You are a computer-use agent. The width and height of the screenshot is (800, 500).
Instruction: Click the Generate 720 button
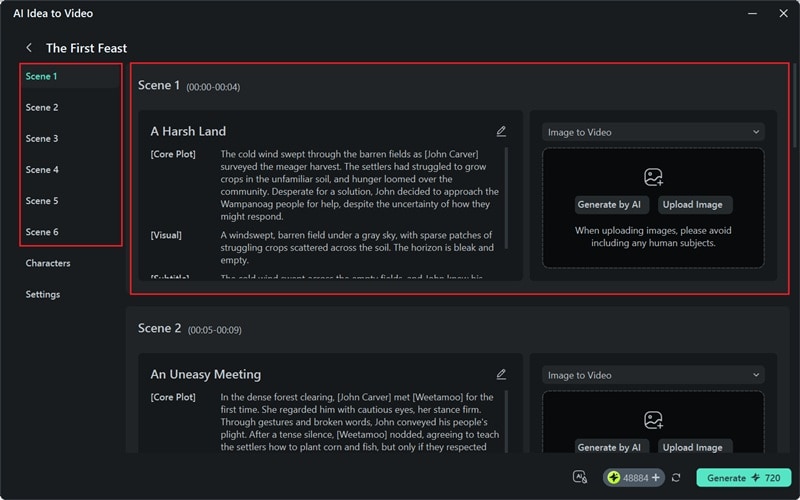(x=743, y=478)
